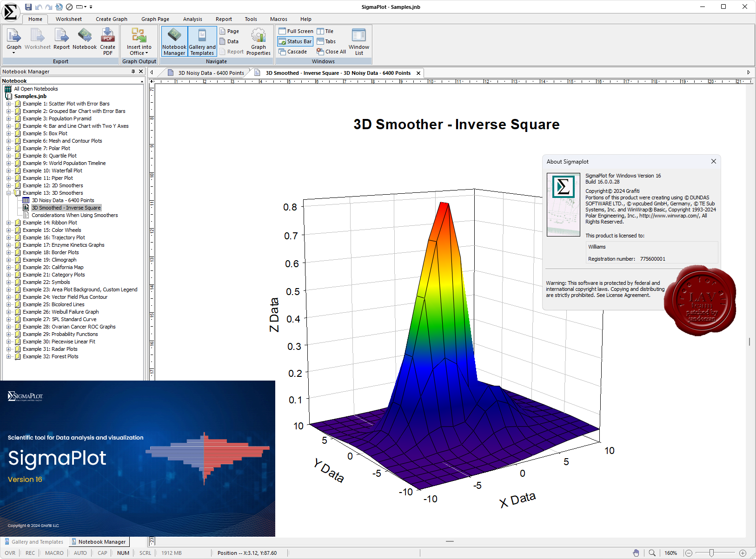
Task: Click the Z Data axis label
Action: 274,315
